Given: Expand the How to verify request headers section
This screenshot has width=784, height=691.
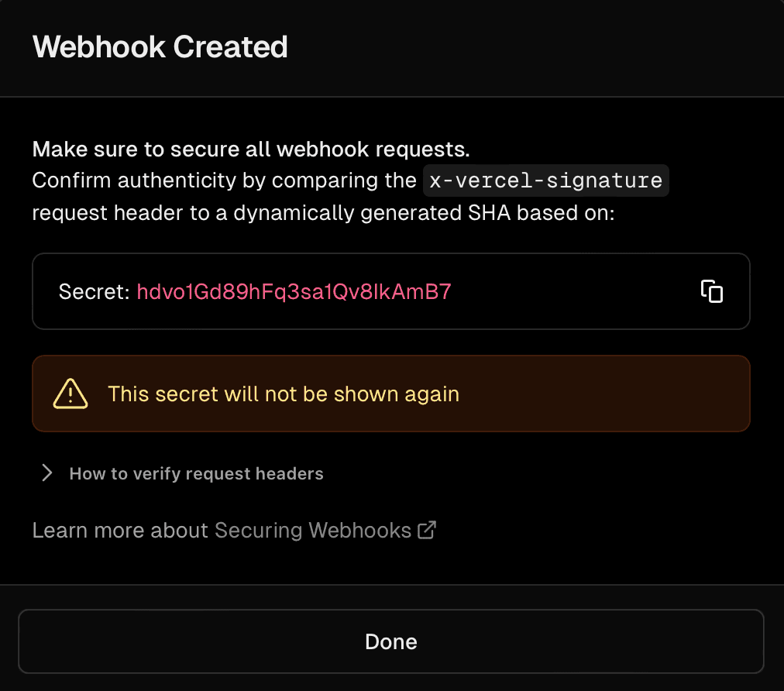Looking at the screenshot, I should pos(196,473).
